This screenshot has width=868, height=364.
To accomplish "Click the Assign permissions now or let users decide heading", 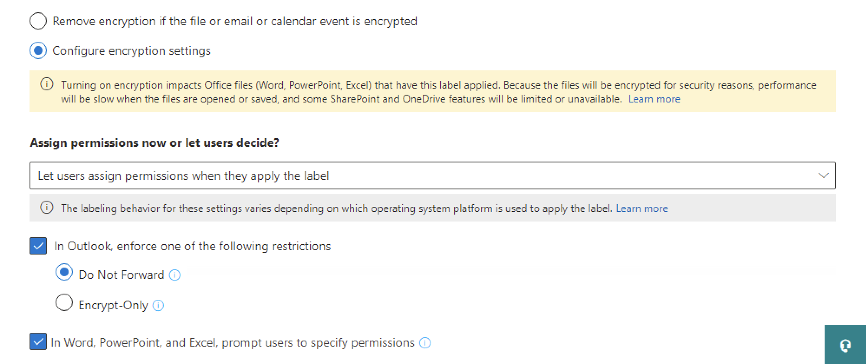I will click(x=155, y=143).
